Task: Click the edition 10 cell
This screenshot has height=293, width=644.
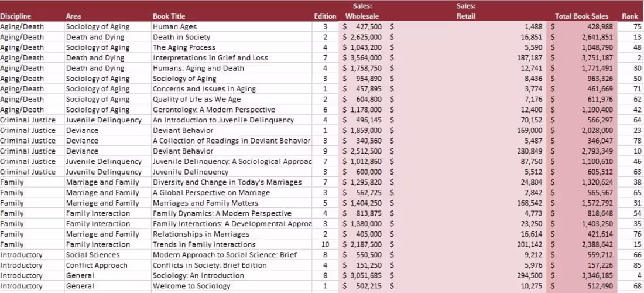Action: (325, 244)
